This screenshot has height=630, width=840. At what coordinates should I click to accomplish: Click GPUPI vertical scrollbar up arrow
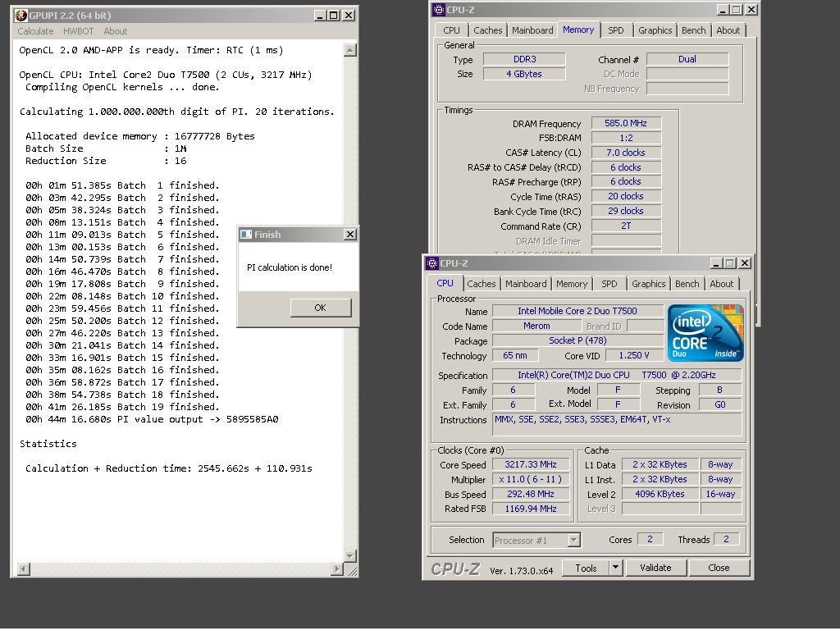coord(349,50)
